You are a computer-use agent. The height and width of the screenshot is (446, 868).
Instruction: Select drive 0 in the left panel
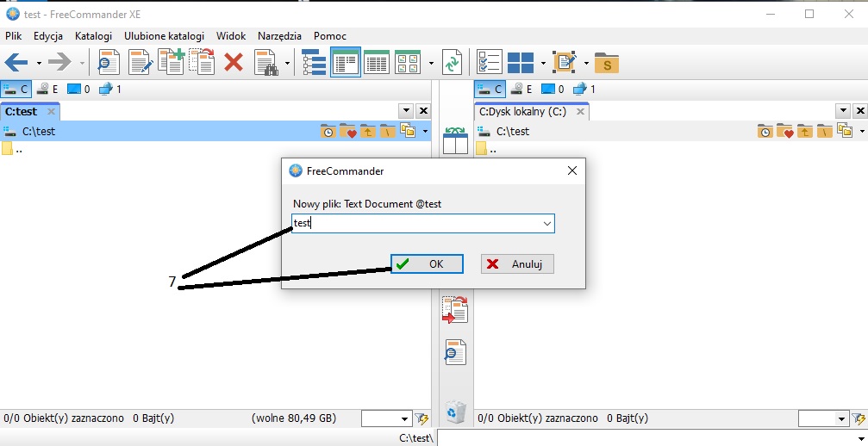[x=78, y=89]
